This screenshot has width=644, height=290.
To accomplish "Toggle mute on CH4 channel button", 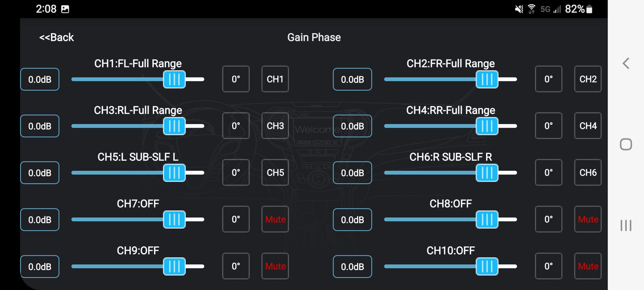I will [x=588, y=126].
